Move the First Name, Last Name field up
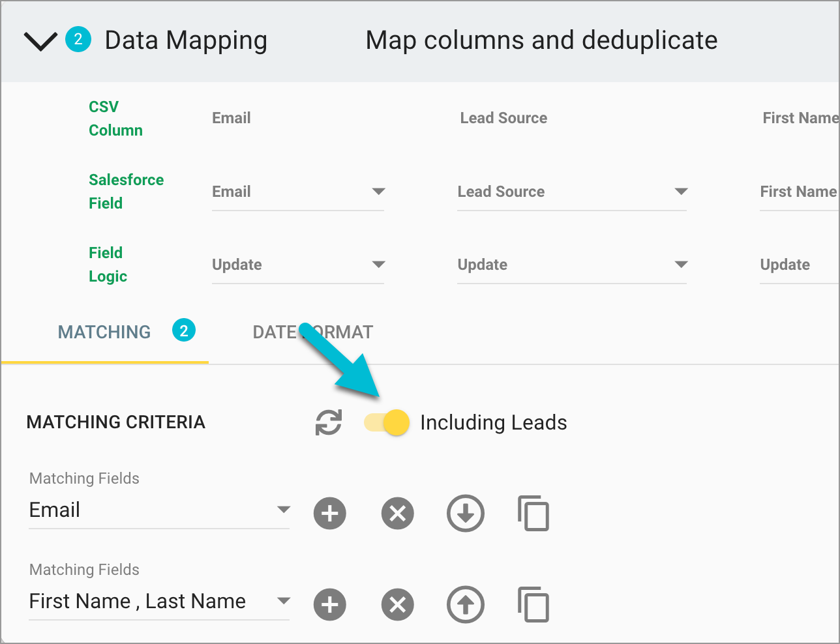The width and height of the screenshot is (840, 644). point(465,604)
